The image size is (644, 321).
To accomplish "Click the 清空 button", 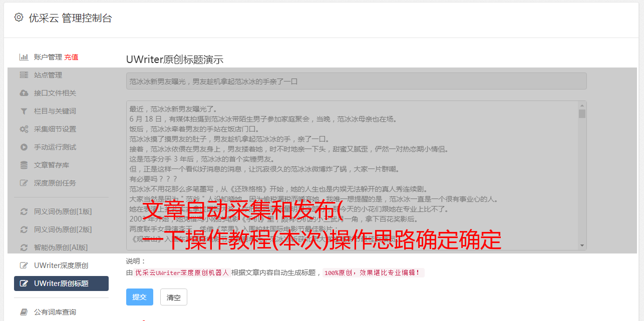I will click(174, 297).
